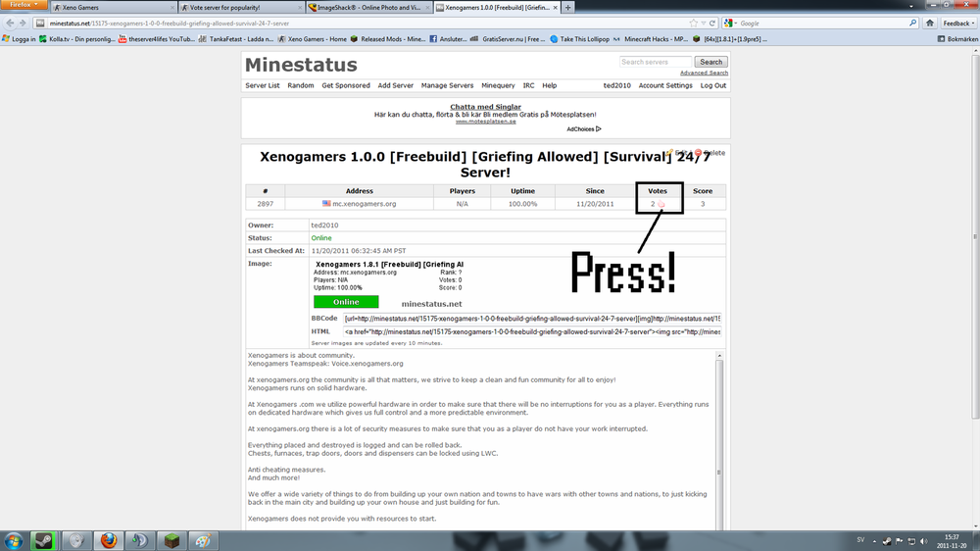The width and height of the screenshot is (980, 551).
Task: Show hidden system tray icons arrow
Action: 874,541
